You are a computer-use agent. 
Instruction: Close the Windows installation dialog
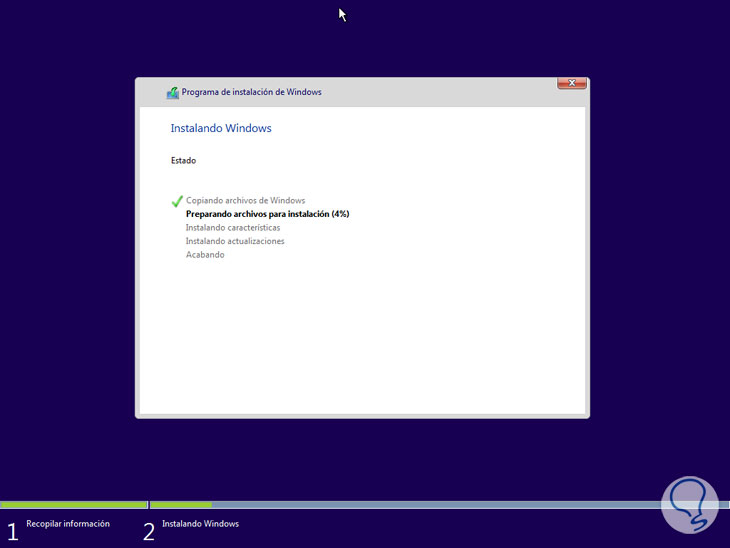(572, 83)
